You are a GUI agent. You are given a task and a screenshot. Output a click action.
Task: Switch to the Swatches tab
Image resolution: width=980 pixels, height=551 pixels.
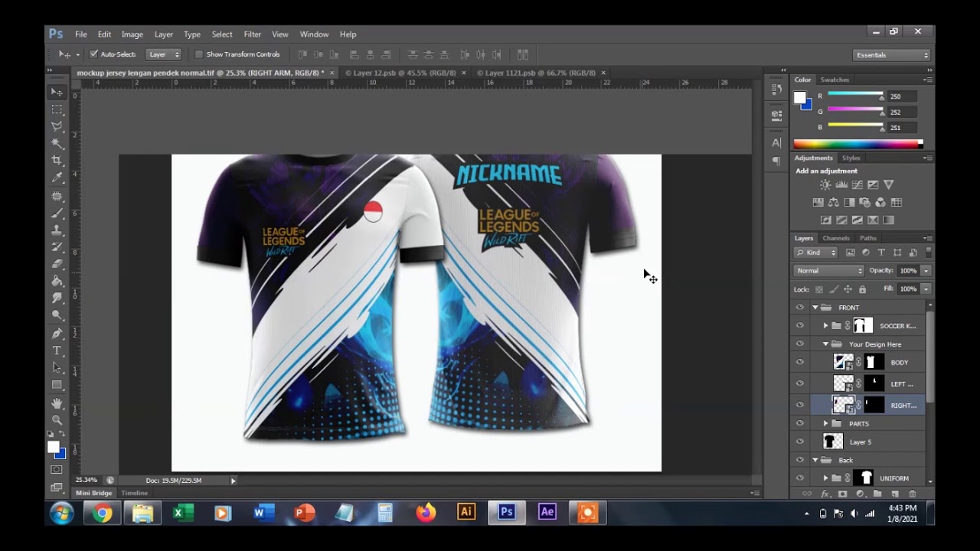point(835,80)
